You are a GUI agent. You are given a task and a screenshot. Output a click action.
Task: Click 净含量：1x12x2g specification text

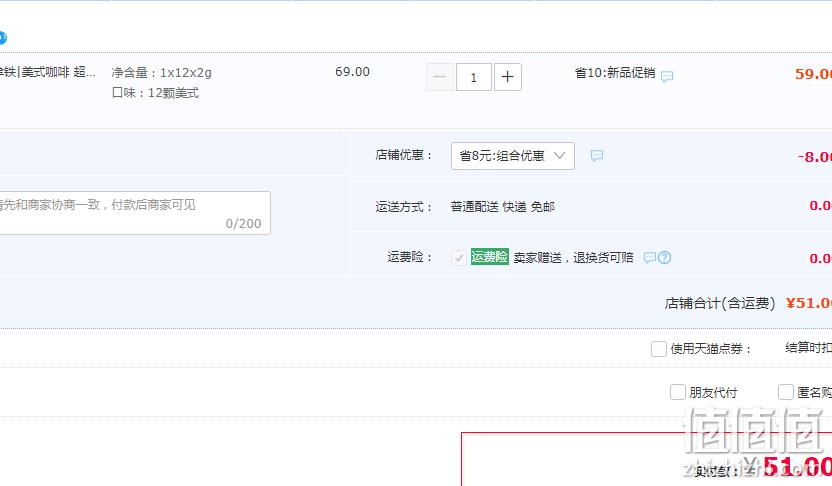tap(162, 73)
